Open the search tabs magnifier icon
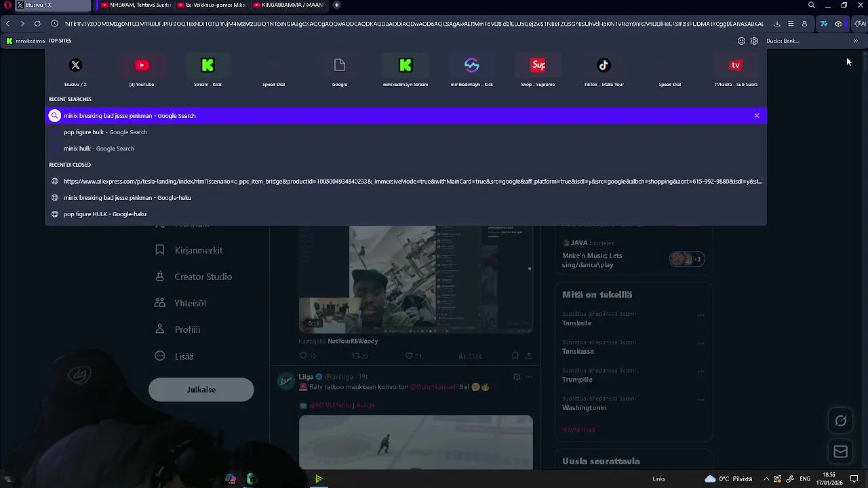868x488 pixels. (x=812, y=5)
